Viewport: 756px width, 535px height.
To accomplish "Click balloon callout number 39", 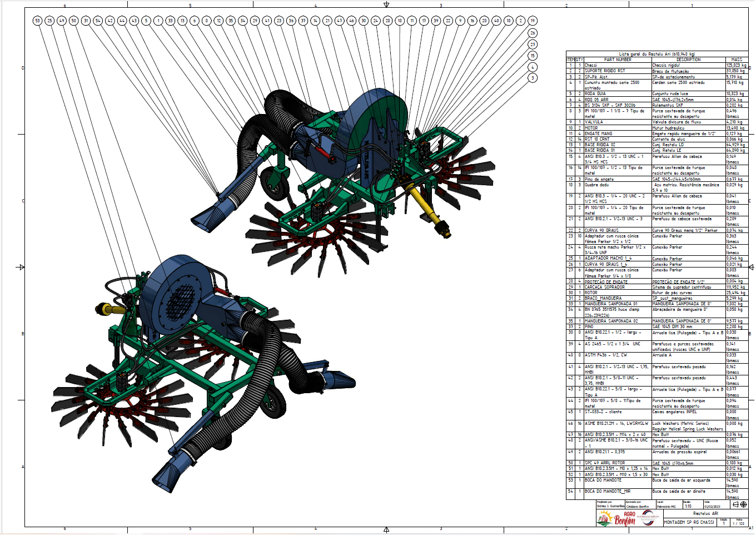I will coord(436,21).
